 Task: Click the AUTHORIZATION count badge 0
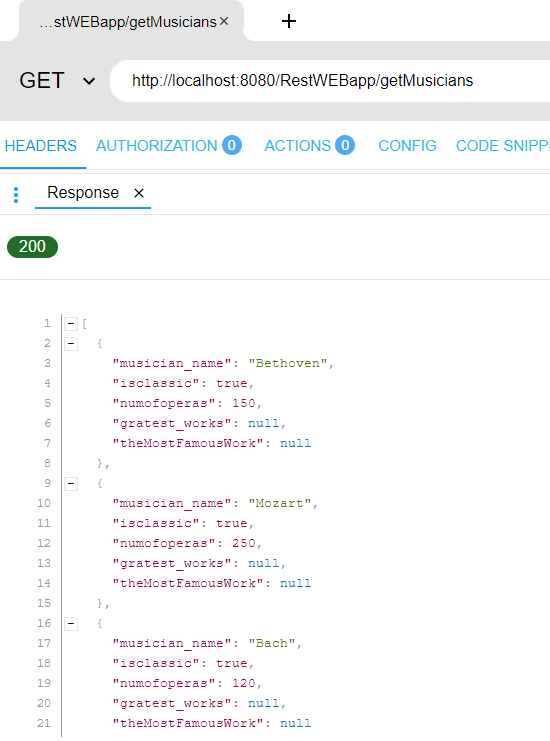pyautogui.click(x=232, y=145)
